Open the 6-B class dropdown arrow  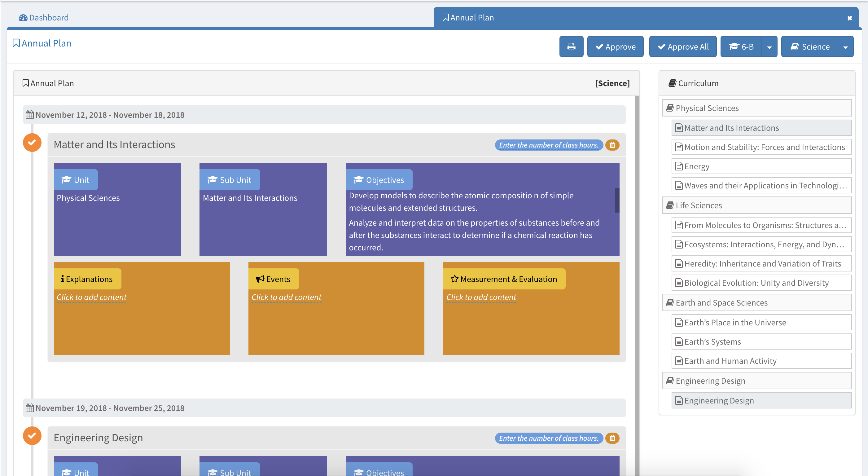769,47
